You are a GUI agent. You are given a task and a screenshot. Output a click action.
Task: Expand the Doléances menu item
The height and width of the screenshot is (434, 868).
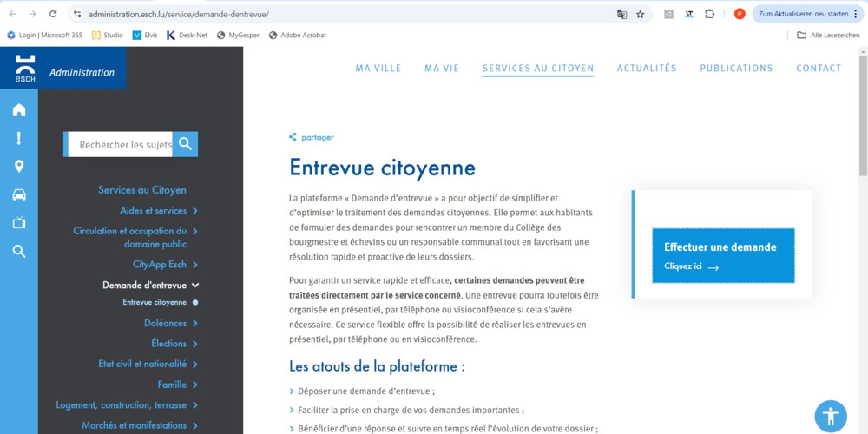tap(195, 324)
